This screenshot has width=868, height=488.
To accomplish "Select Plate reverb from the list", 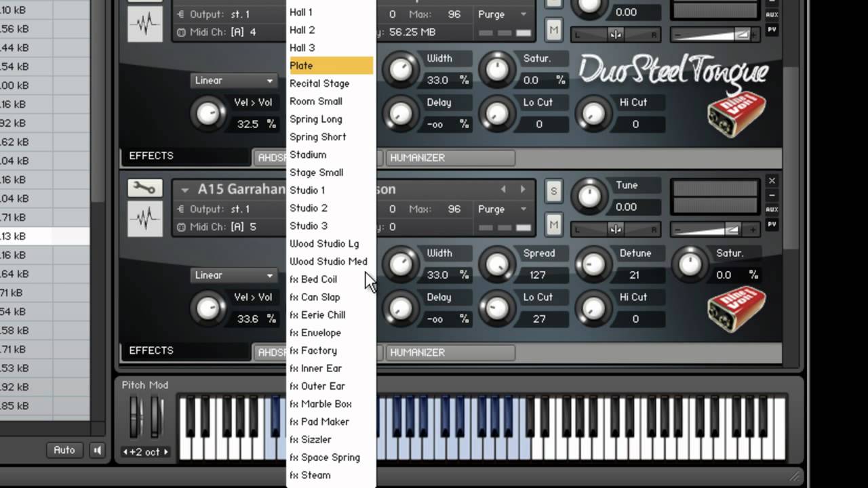I will coord(330,66).
